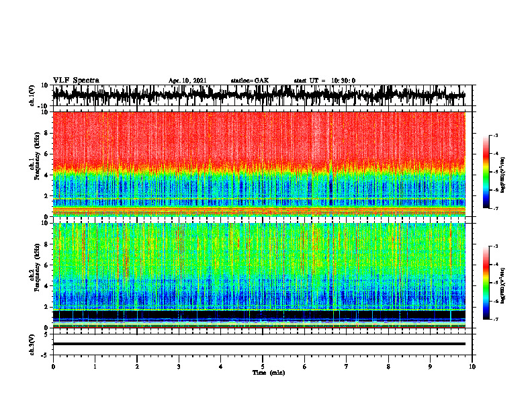Click the time-axis tick label "5"
Image resolution: width=532 pixels, height=411 pixels.
click(263, 367)
